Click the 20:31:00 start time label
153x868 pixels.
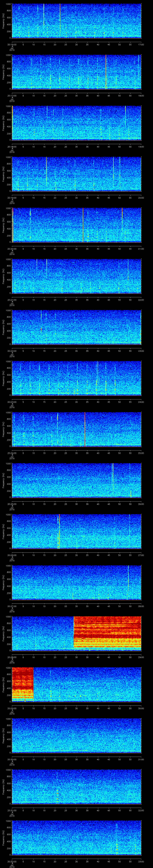(x=12, y=810)
